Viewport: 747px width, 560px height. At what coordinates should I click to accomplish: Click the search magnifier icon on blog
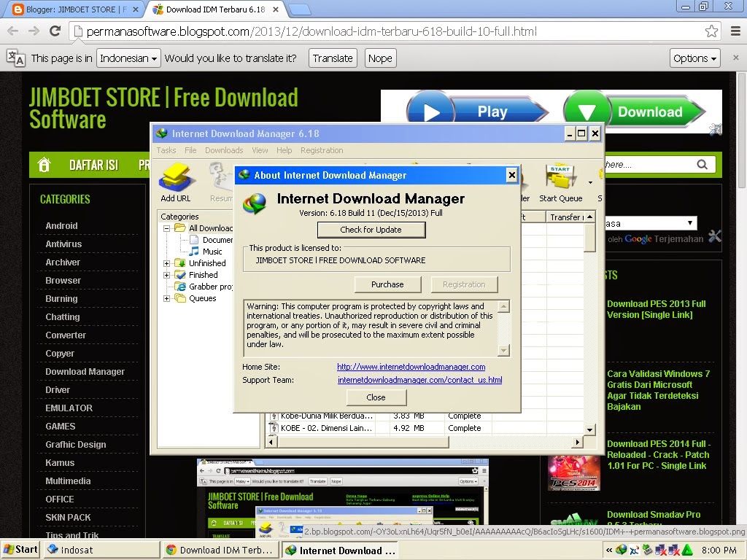pos(702,165)
